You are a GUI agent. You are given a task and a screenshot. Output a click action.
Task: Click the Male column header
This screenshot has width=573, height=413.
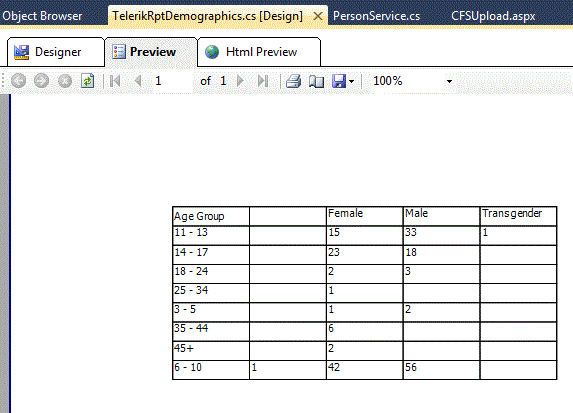(x=441, y=216)
